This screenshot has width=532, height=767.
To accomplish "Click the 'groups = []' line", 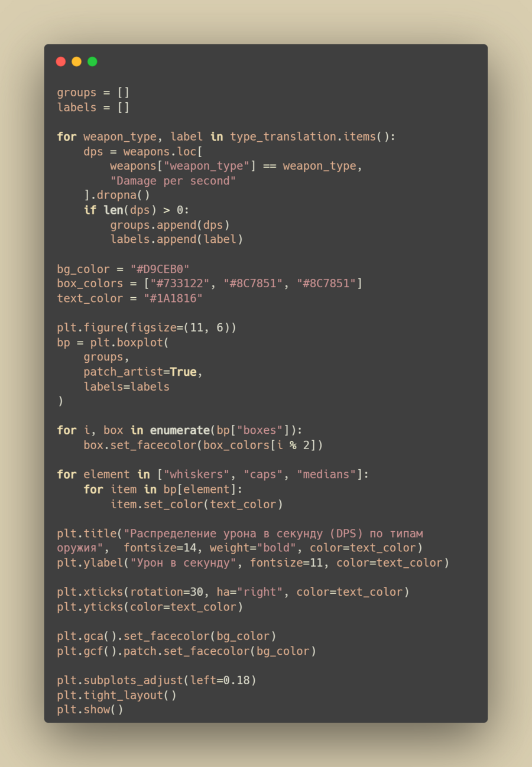I will (93, 93).
